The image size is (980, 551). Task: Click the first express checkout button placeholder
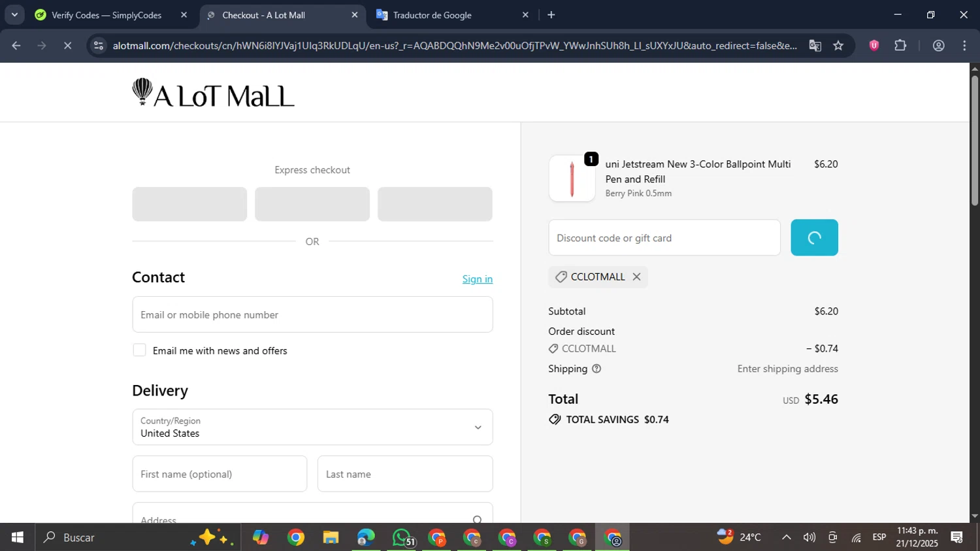pyautogui.click(x=189, y=204)
